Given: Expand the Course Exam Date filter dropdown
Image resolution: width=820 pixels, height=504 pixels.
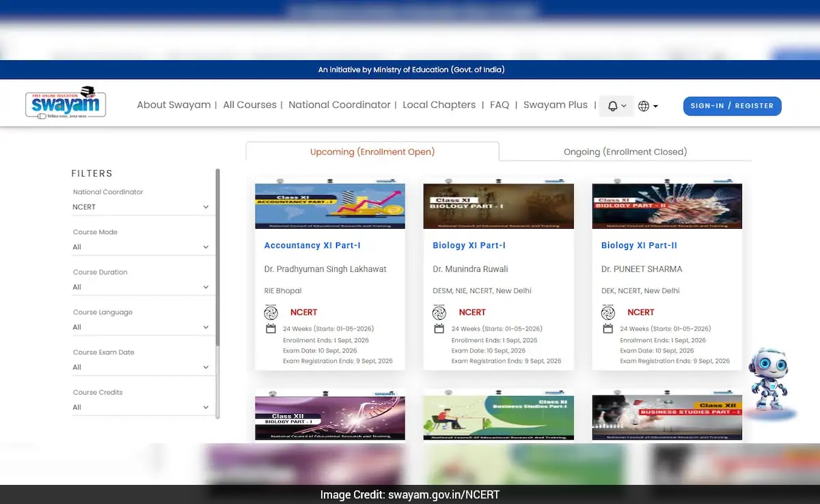Looking at the screenshot, I should (142, 367).
